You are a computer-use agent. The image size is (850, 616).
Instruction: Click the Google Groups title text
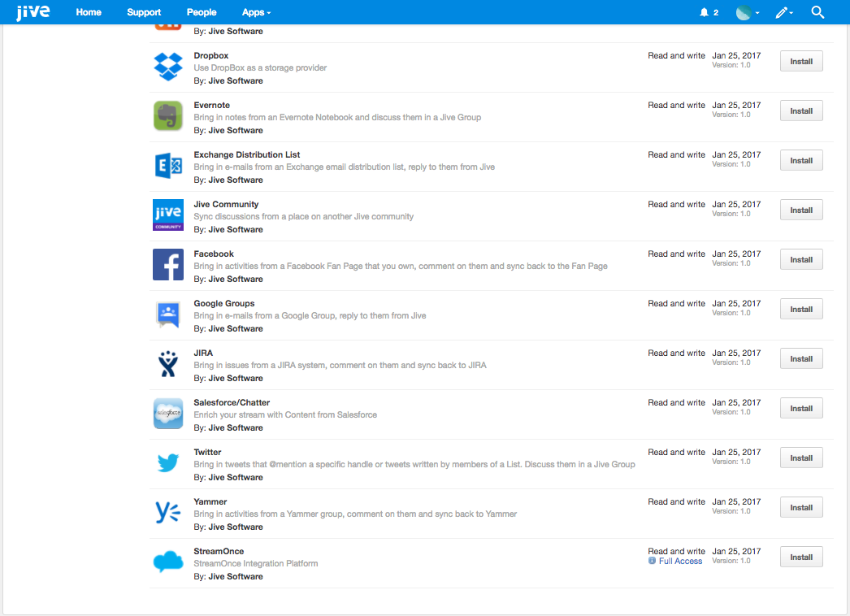click(x=224, y=304)
